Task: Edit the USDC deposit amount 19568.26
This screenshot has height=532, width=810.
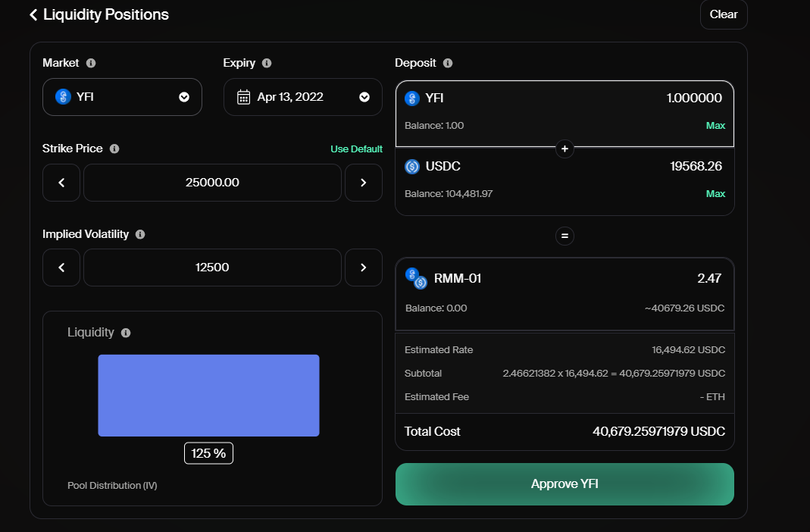Action: 696,166
